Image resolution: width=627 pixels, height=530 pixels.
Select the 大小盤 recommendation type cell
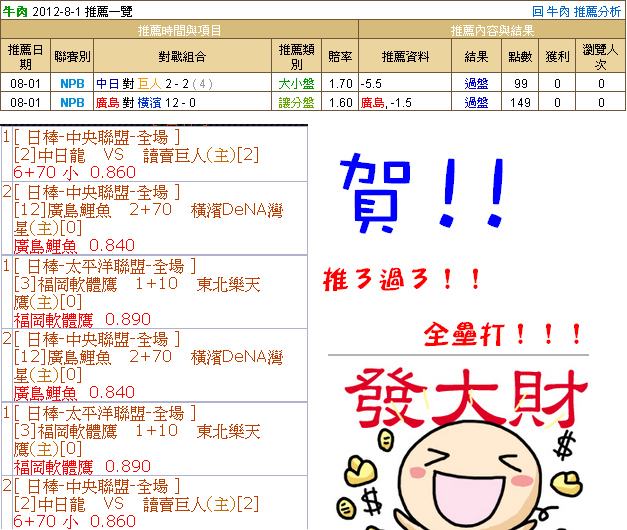pos(296,84)
